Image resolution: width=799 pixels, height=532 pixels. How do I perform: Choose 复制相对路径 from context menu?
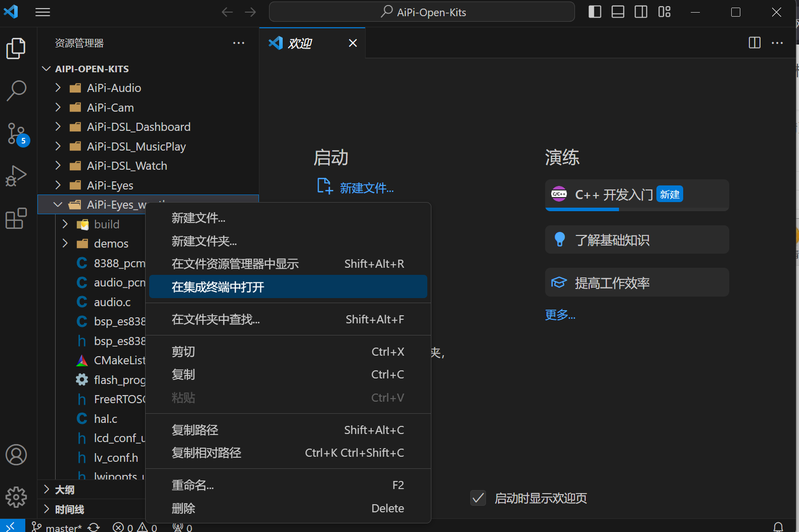[x=288, y=453]
